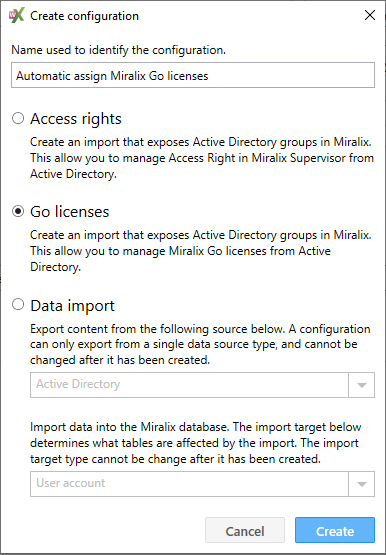This screenshot has height=555, width=386.
Task: Click the Cancel button
Action: pyautogui.click(x=245, y=530)
